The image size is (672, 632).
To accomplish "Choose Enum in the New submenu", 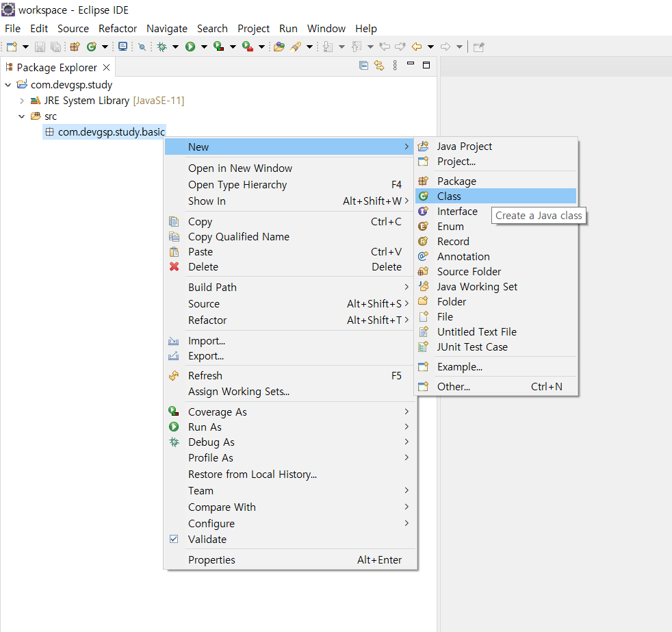I will [496, 227].
